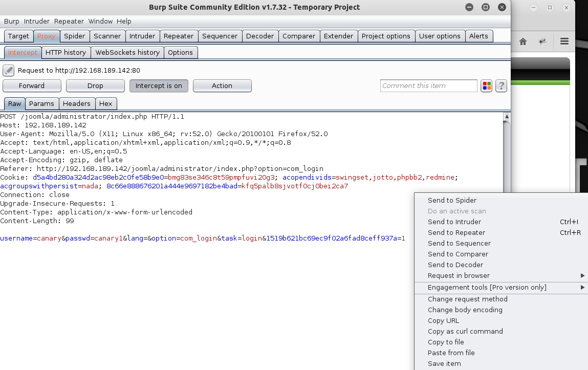Switch to the Sequencer tab
Screen dimensions: 588x370
pyautogui.click(x=220, y=36)
